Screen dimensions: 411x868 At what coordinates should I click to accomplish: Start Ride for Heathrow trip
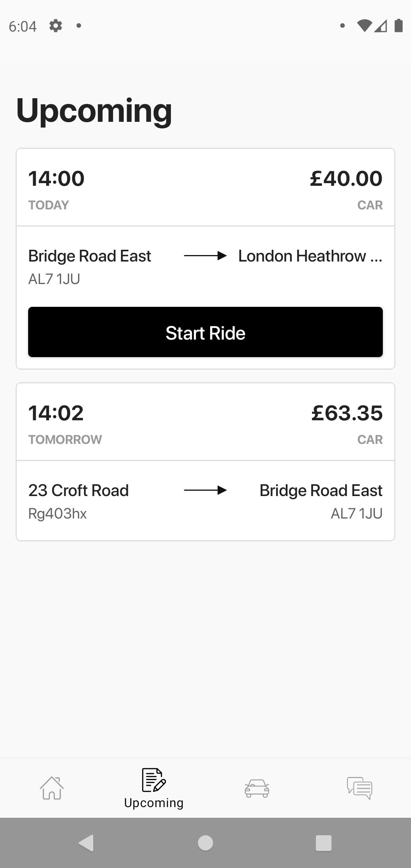tap(205, 332)
